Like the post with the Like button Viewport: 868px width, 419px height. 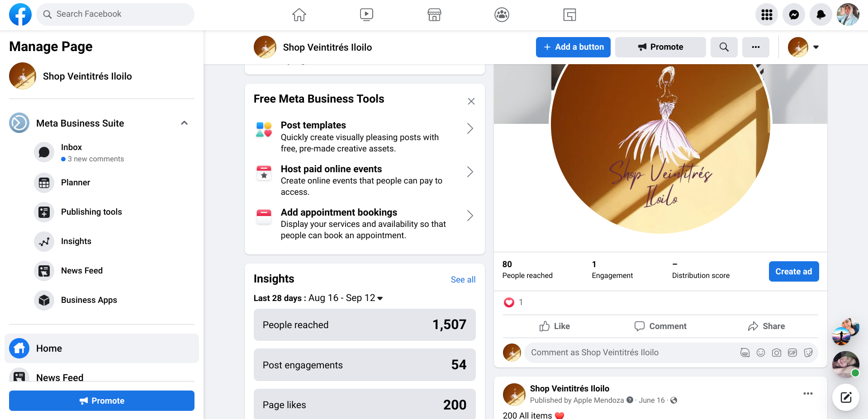(555, 326)
